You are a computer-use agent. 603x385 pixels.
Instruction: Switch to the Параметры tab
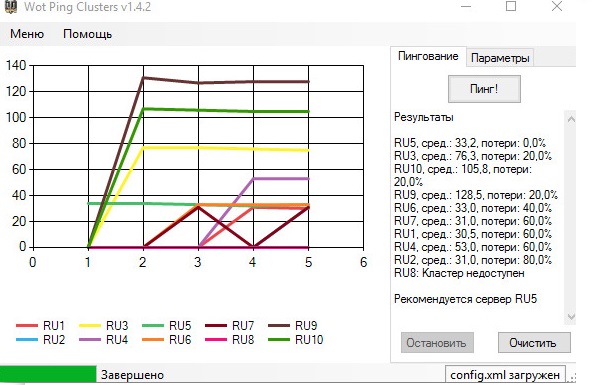click(x=500, y=58)
